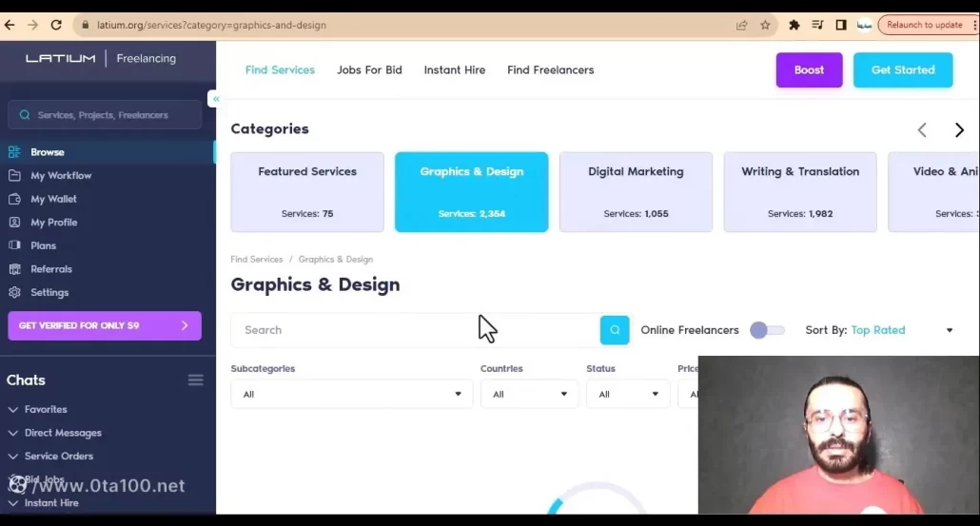Click the Latium logo
Screen dimensions: 980x526
point(61,58)
